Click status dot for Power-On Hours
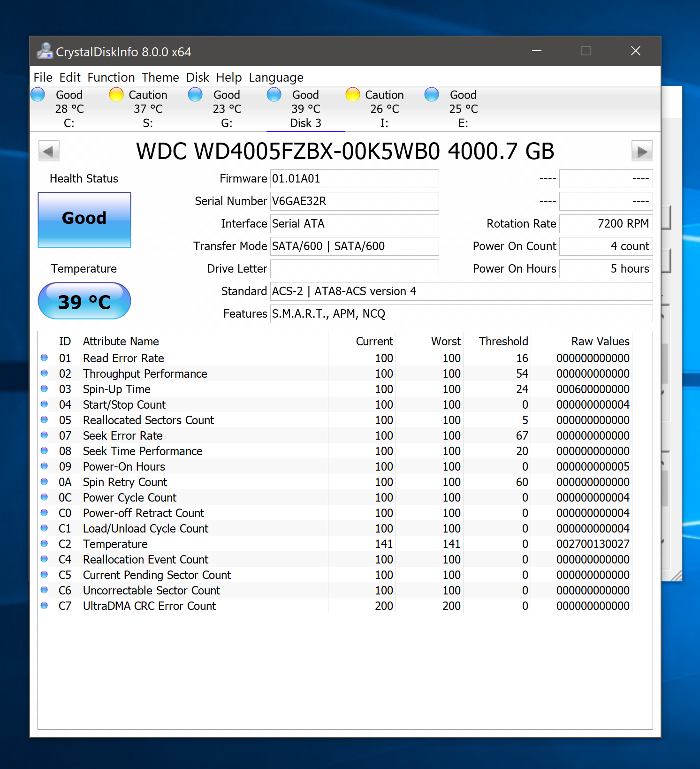700x769 pixels. tap(44, 466)
